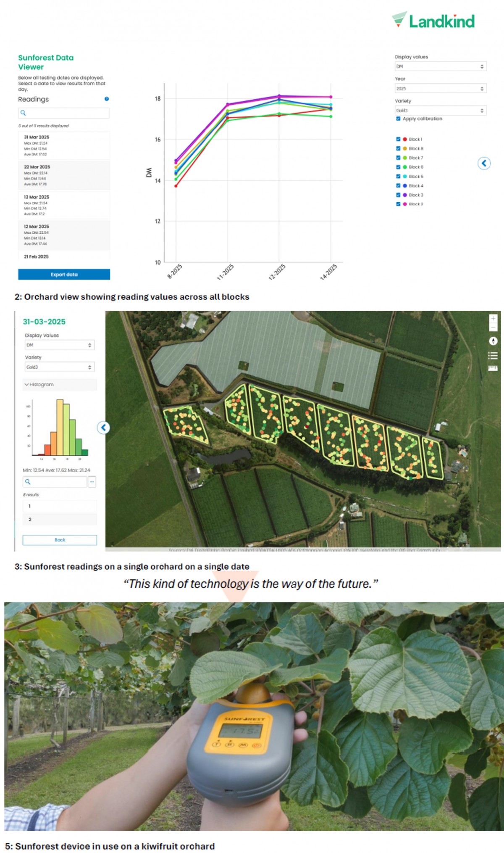Click the 12-2025 x-axis label
The width and height of the screenshot is (504, 853).
tap(277, 272)
